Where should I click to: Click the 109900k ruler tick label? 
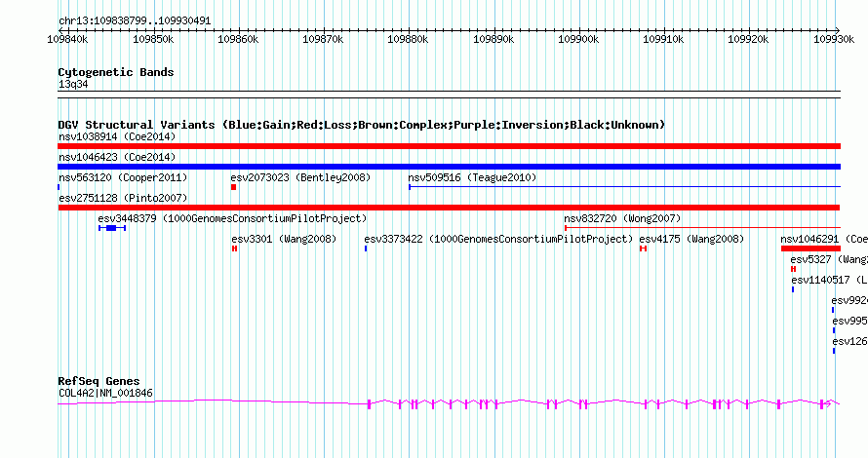pyautogui.click(x=578, y=39)
